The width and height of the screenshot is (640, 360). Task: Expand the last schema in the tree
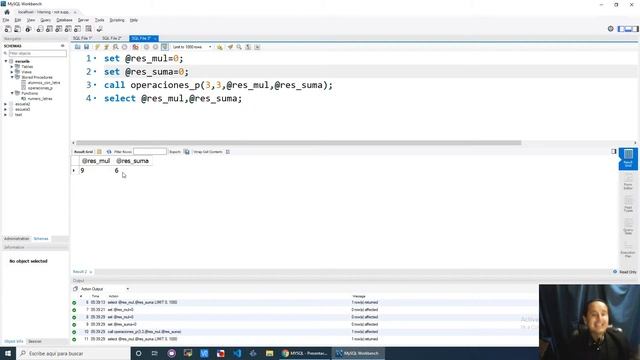tap(6, 115)
